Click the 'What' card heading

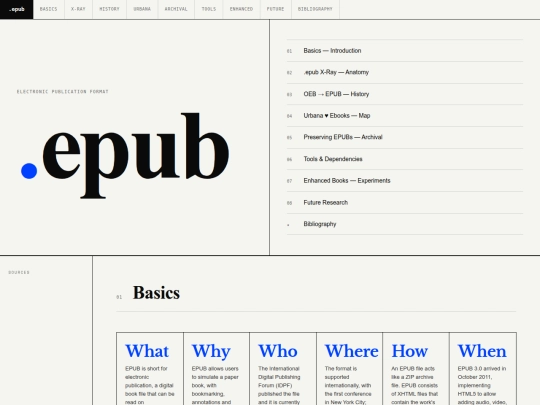point(147,351)
